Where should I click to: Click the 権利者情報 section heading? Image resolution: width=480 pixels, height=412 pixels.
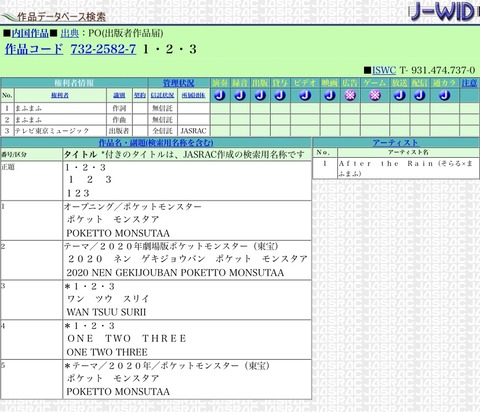tap(74, 83)
